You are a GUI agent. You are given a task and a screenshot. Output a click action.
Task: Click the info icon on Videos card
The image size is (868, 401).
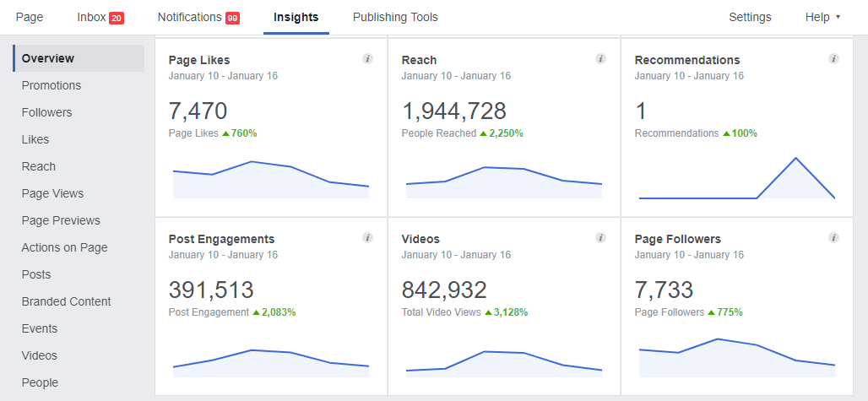point(600,238)
